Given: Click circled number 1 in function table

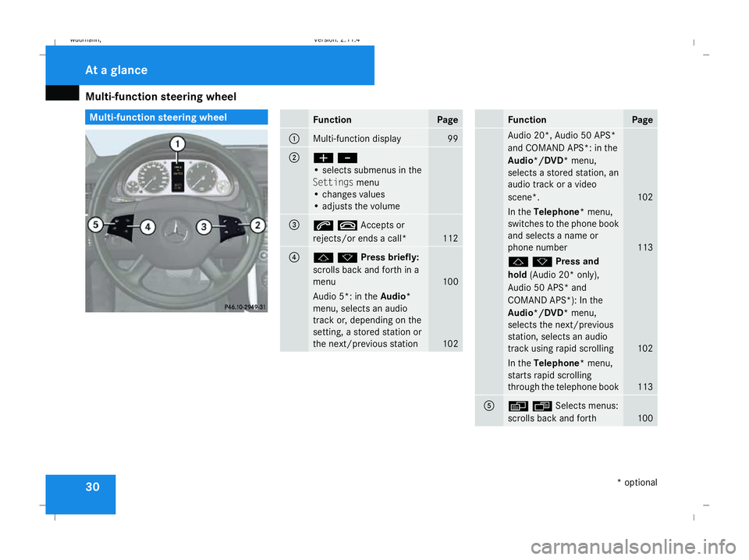Looking at the screenshot, I should click(295, 139).
